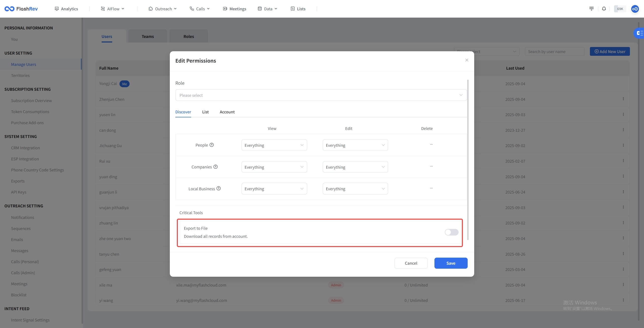Viewport: 644px width, 328px height.
Task: Click the sidebar vertical scrollbar
Action: coord(82,170)
